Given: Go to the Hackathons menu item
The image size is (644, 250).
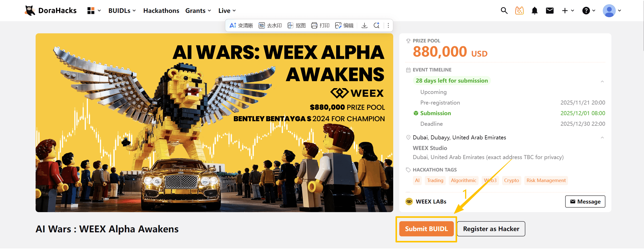Looking at the screenshot, I should click(x=161, y=10).
